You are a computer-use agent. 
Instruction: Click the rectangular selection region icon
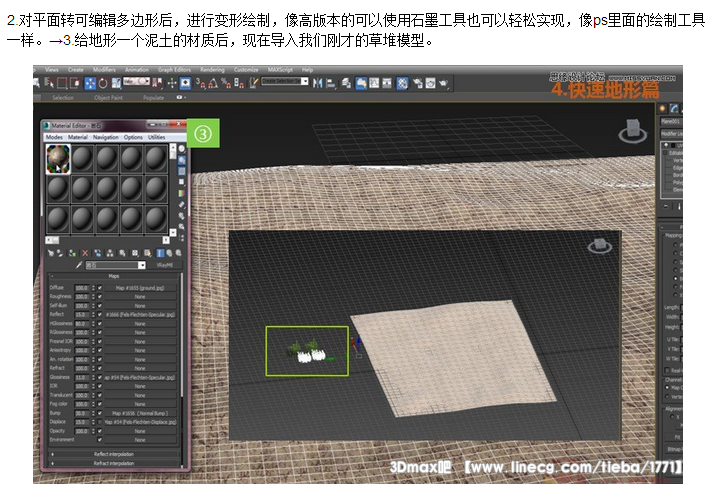62,83
